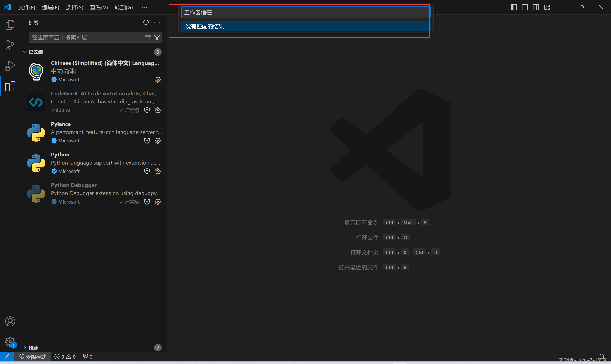Viewport: 611px width, 364px height.
Task: Open manage gear for CodeGeeX extension
Action: 158,110
